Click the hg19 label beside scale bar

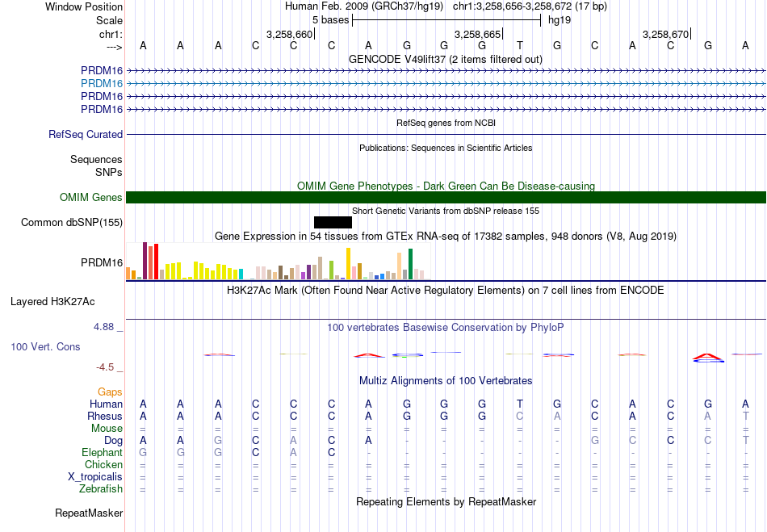(x=560, y=20)
